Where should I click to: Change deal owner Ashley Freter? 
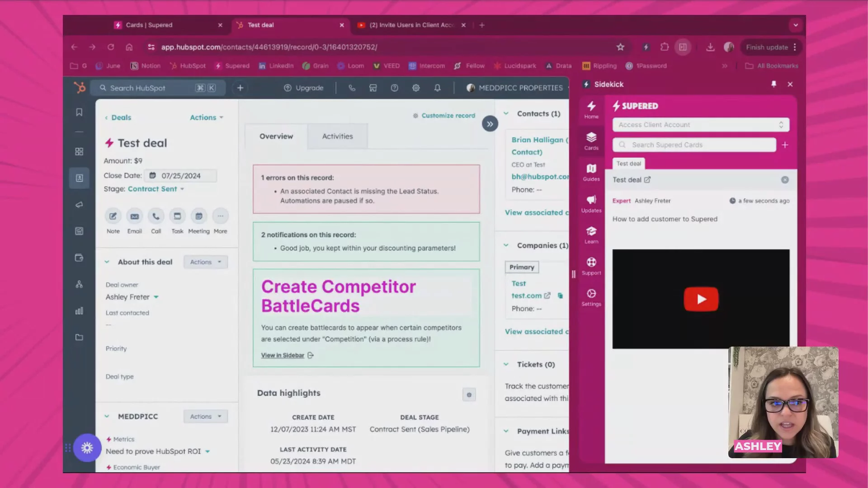click(132, 297)
